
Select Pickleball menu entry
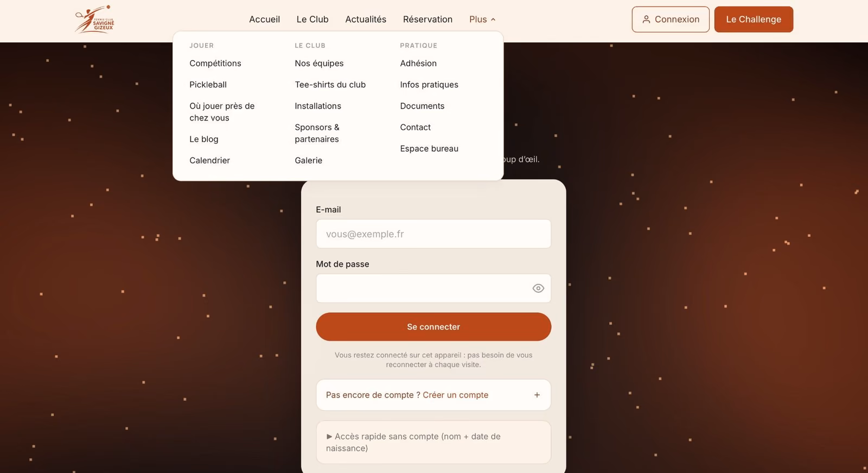click(x=208, y=85)
